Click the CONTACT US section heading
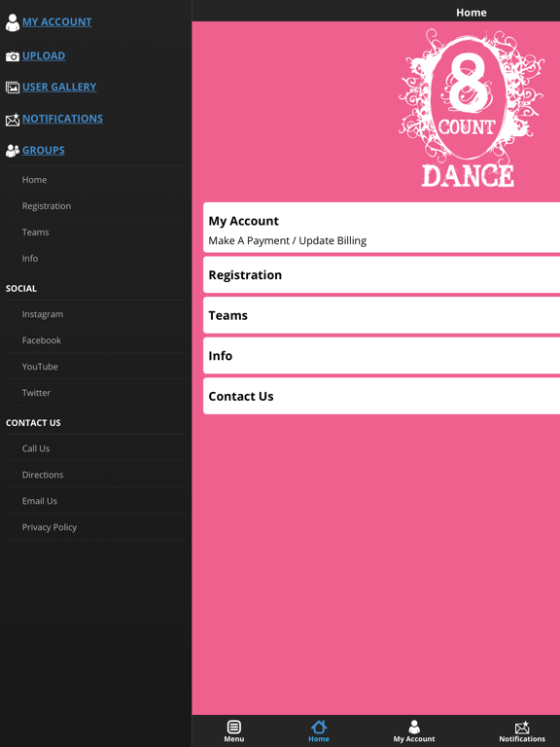Viewport: 560px width, 747px height. coord(33,422)
